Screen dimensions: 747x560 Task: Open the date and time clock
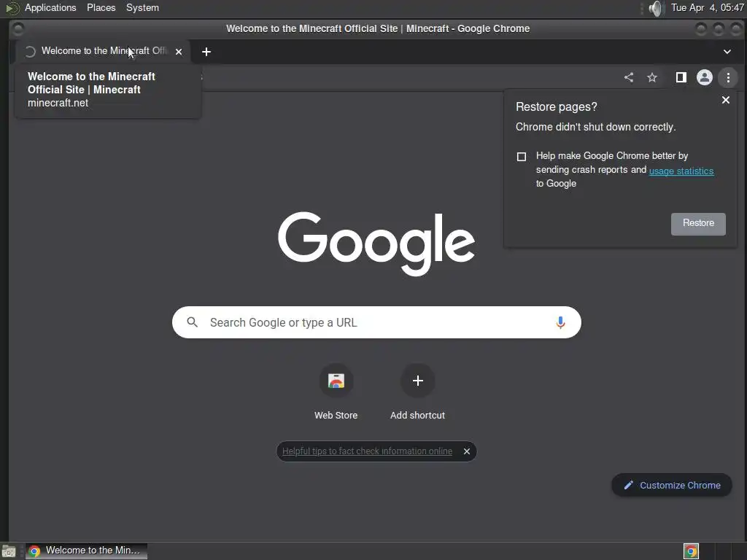707,7
